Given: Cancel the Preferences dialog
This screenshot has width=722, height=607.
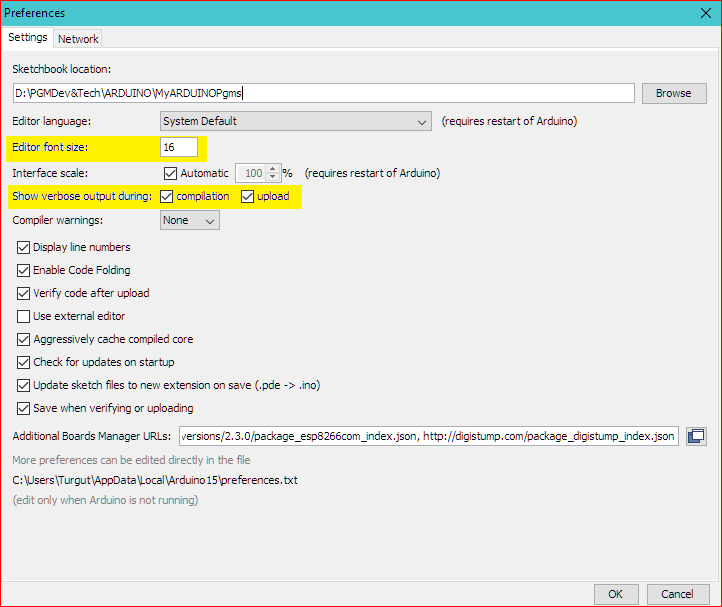Looking at the screenshot, I should [677, 594].
